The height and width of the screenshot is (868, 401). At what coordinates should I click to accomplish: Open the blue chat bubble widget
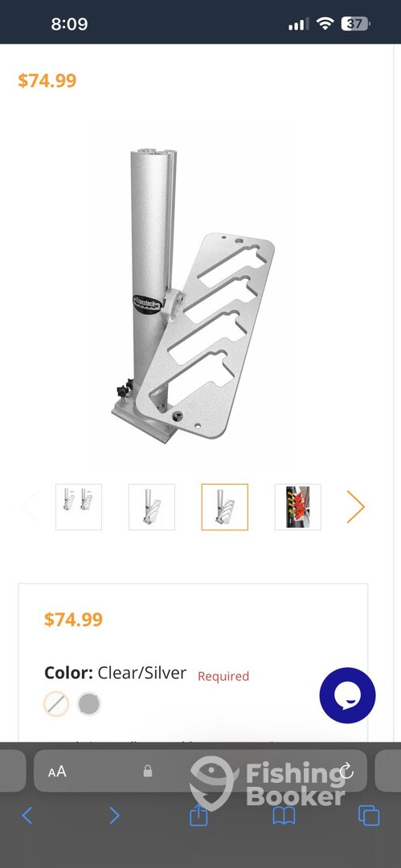(x=347, y=695)
